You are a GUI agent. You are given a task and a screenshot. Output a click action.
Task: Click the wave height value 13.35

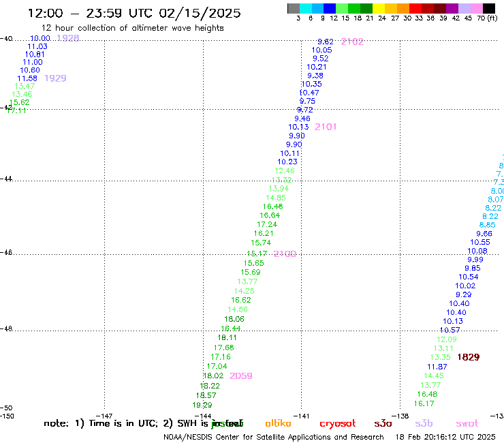coord(441,357)
